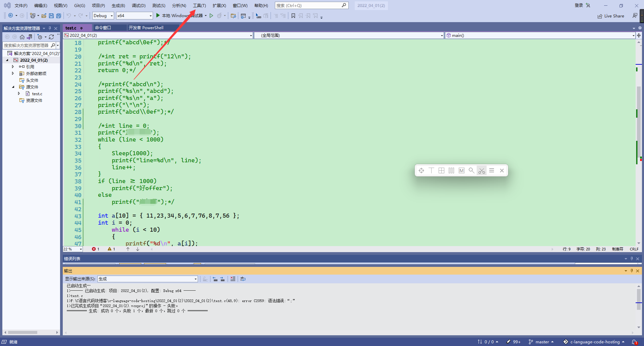Click the scissors icon in the floating toolbar
The height and width of the screenshot is (346, 644).
coord(482,171)
